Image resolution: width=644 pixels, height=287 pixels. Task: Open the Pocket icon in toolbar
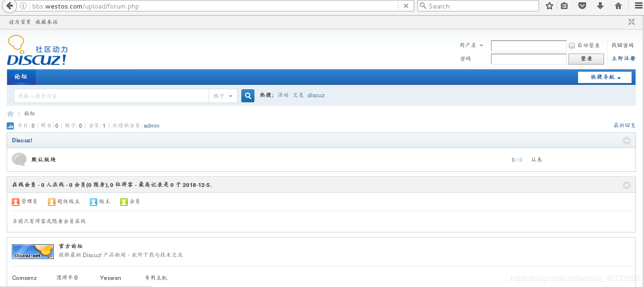click(x=582, y=6)
